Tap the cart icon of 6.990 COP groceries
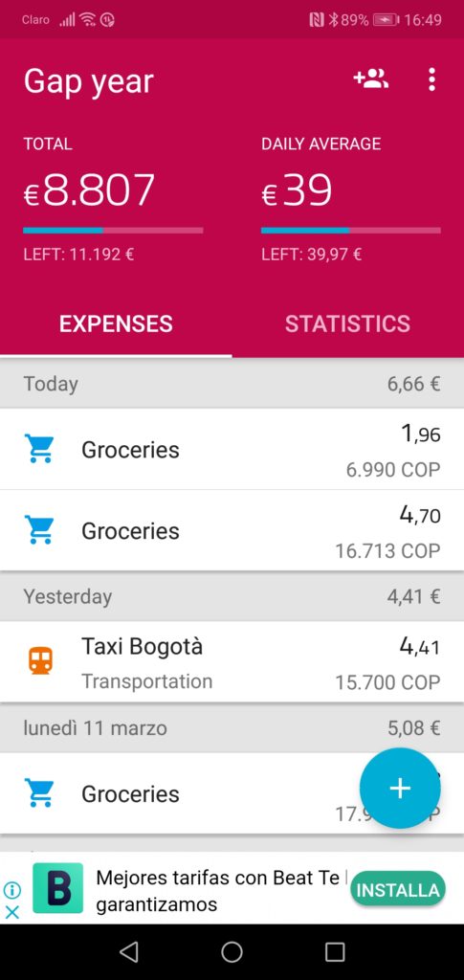This screenshot has height=980, width=464. 38,449
